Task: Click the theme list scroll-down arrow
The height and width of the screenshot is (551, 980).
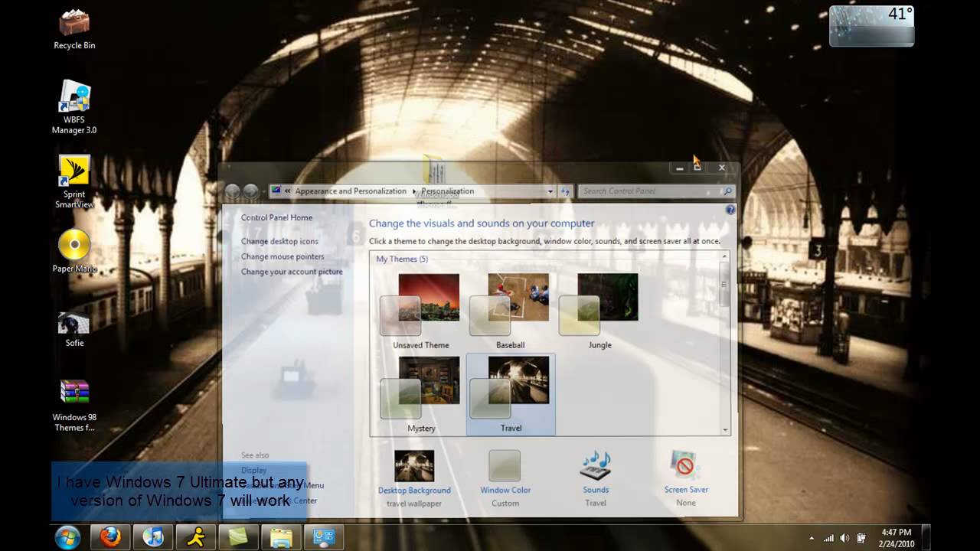Action: pyautogui.click(x=725, y=430)
